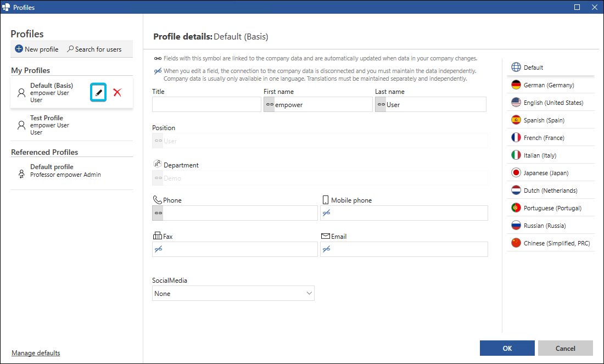Confirm with the OK button
The width and height of the screenshot is (604, 364).
pos(507,348)
